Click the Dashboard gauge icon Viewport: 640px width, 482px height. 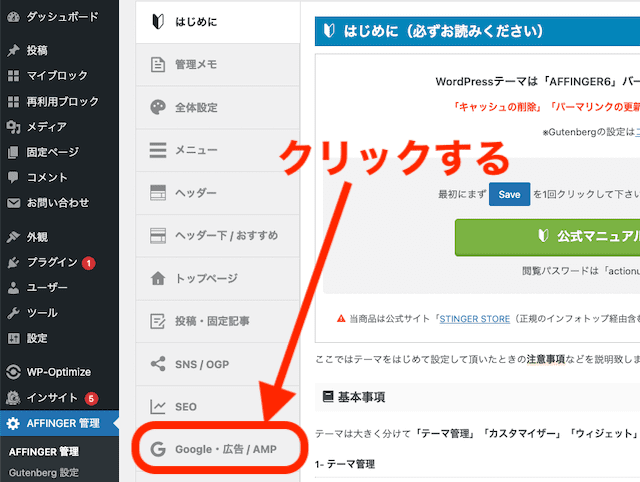pyautogui.click(x=13, y=17)
